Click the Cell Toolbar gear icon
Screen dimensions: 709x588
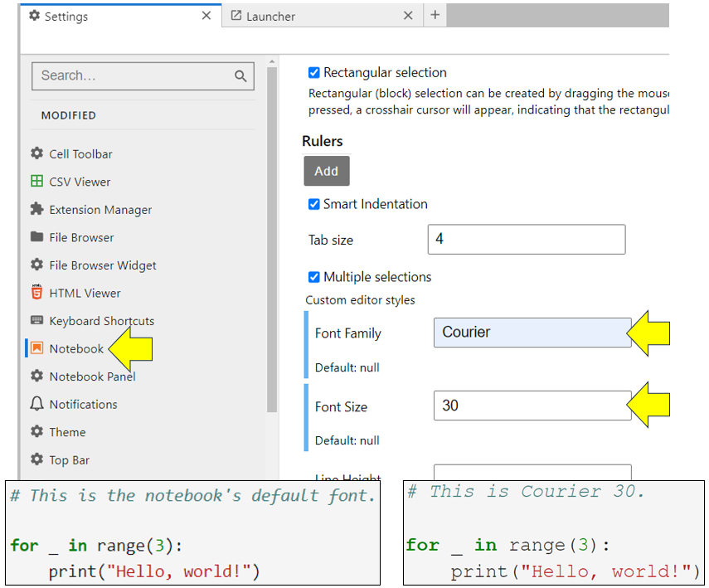click(x=36, y=153)
